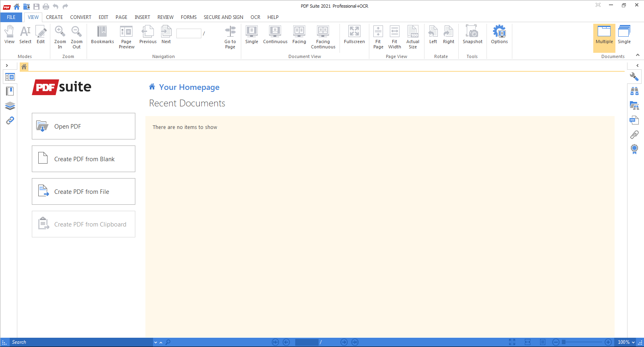Open the search options dropdown arrow
This screenshot has width=644, height=347.
[x=155, y=343]
